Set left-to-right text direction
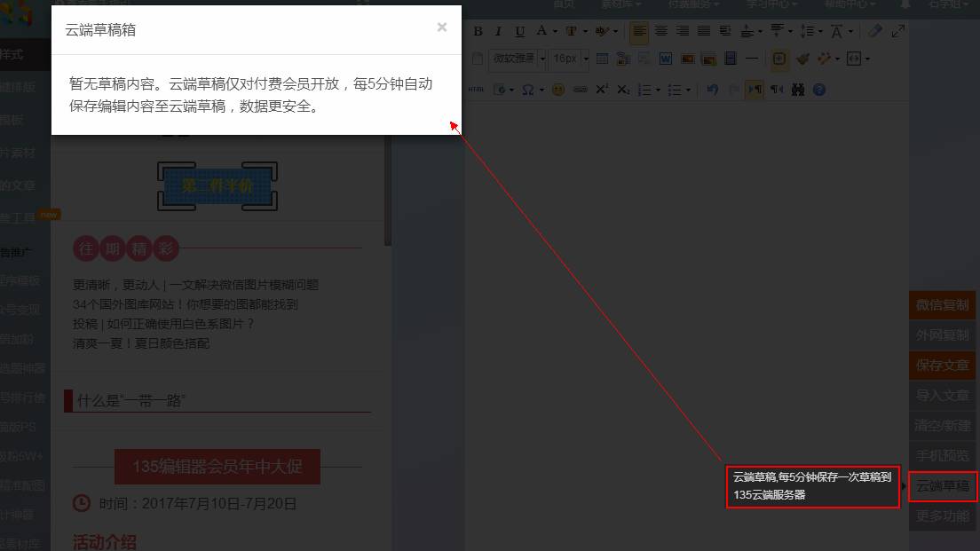 point(755,90)
